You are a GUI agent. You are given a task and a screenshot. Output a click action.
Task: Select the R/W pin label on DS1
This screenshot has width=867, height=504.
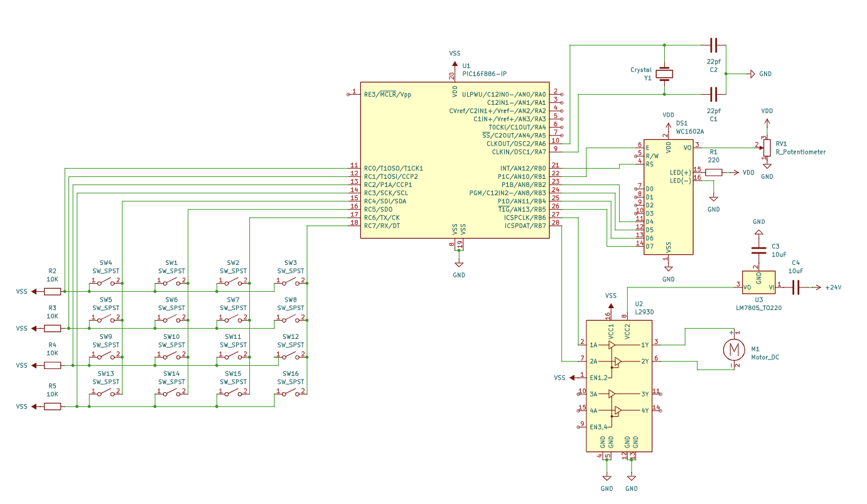point(652,156)
